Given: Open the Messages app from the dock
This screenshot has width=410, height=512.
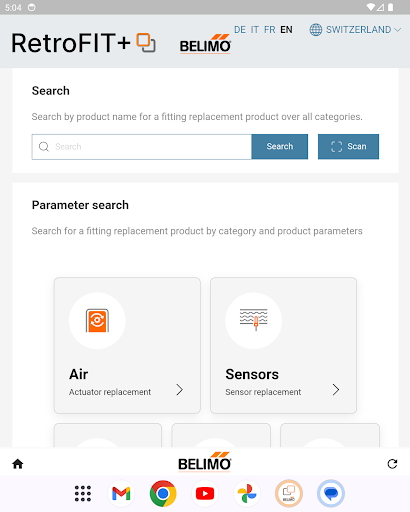Looking at the screenshot, I should [x=331, y=493].
